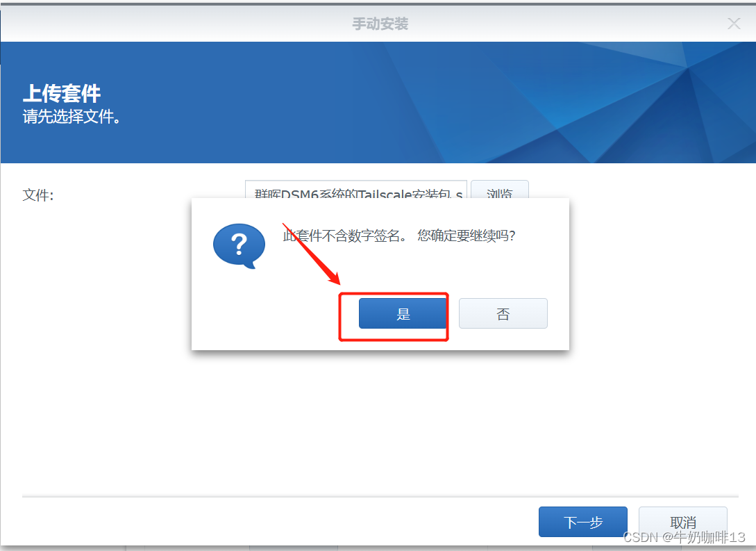Click the 浏览 browse button
The height and width of the screenshot is (551, 756).
500,190
